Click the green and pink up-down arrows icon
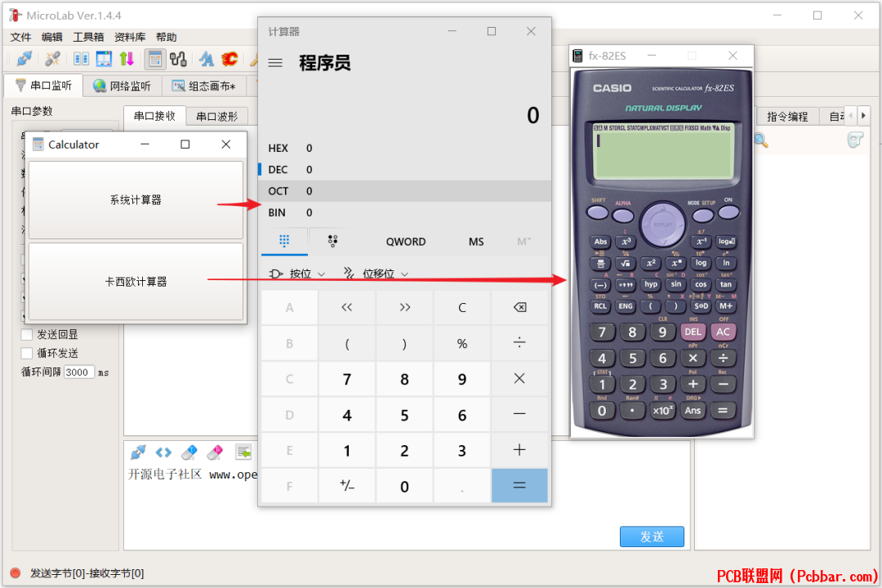Image resolution: width=882 pixels, height=588 pixels. (127, 59)
